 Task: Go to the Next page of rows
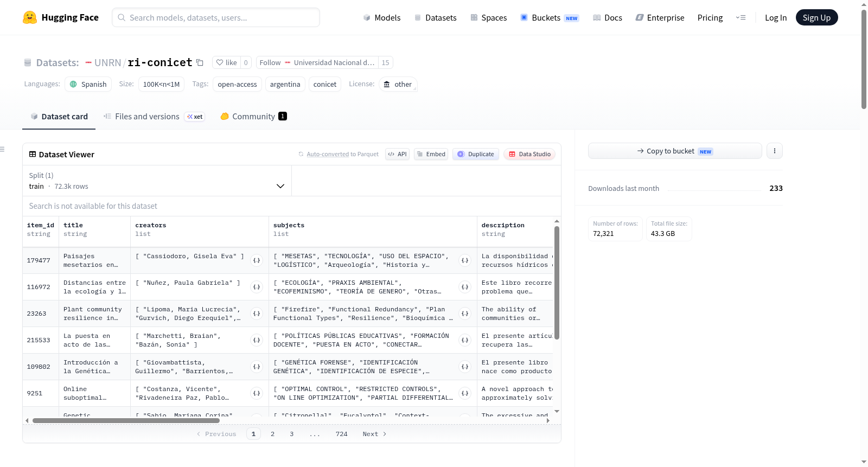click(x=374, y=434)
